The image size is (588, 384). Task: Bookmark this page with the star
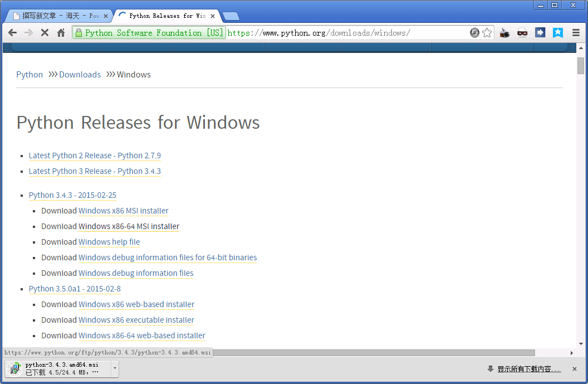(x=487, y=33)
